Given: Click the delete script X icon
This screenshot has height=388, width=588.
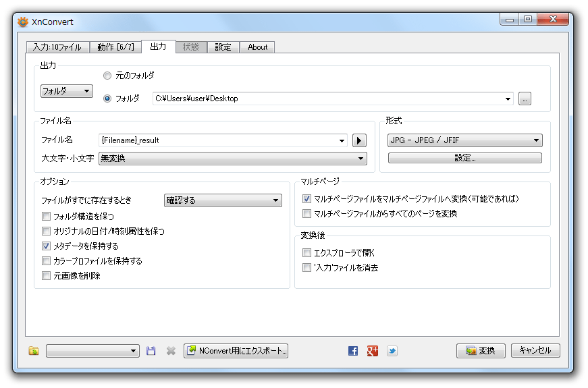Looking at the screenshot, I should 171,351.
